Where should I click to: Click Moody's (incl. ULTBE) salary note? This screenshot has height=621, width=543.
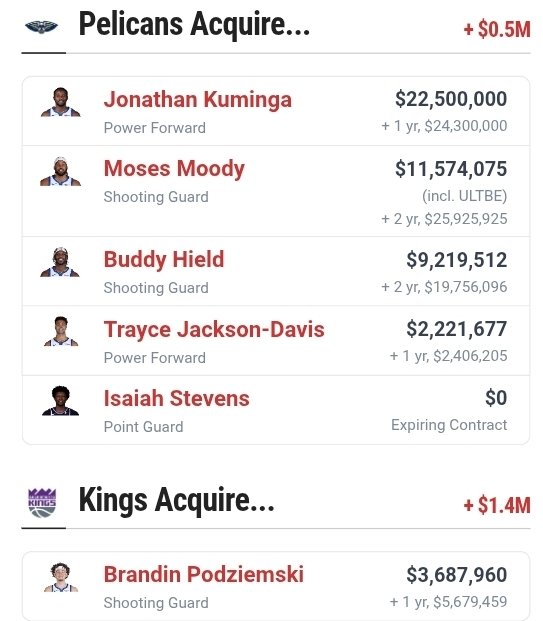464,196
